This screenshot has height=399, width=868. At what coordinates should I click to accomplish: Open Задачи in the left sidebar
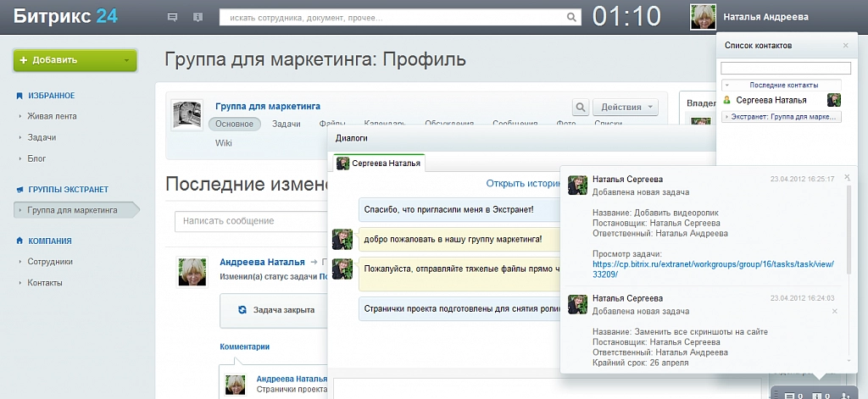pyautogui.click(x=42, y=137)
